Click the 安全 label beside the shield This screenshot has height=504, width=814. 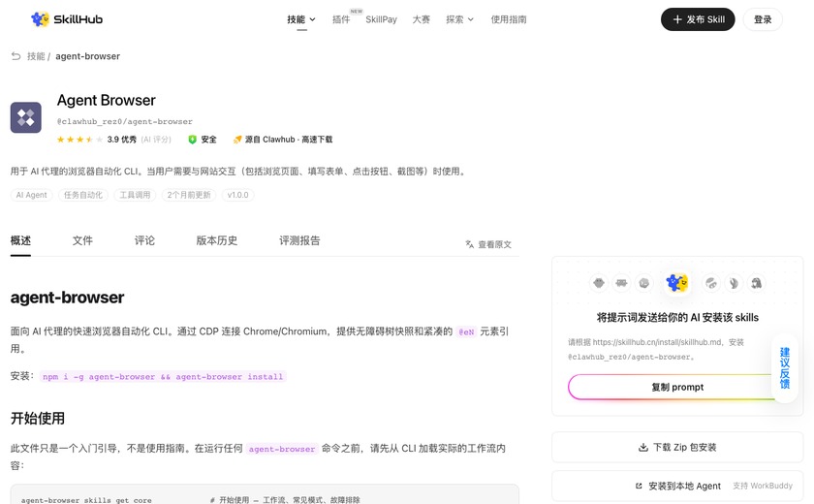coord(208,140)
